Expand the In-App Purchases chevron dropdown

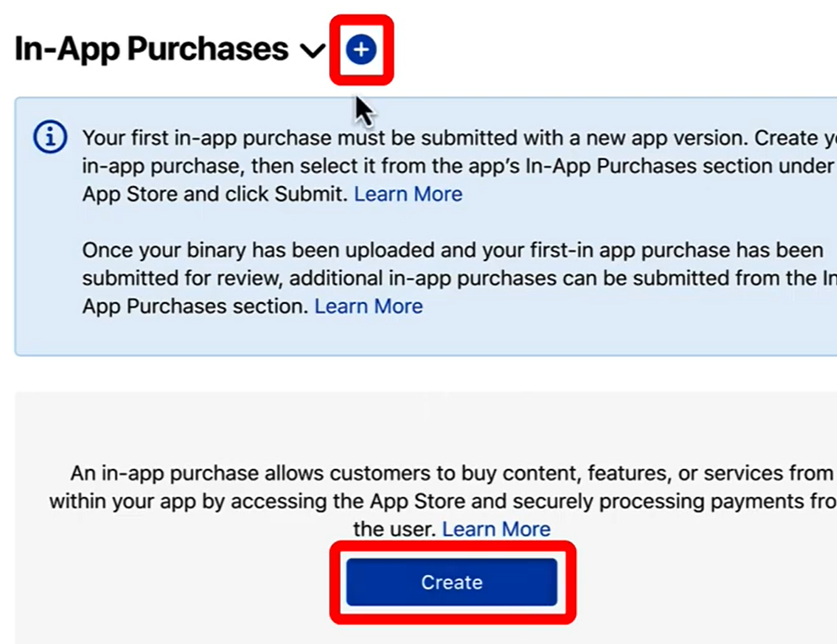point(312,51)
